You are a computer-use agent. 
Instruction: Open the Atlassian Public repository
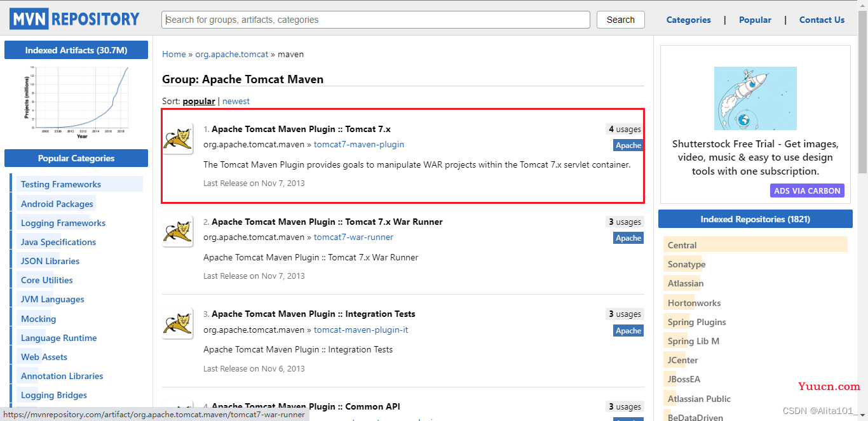(700, 399)
